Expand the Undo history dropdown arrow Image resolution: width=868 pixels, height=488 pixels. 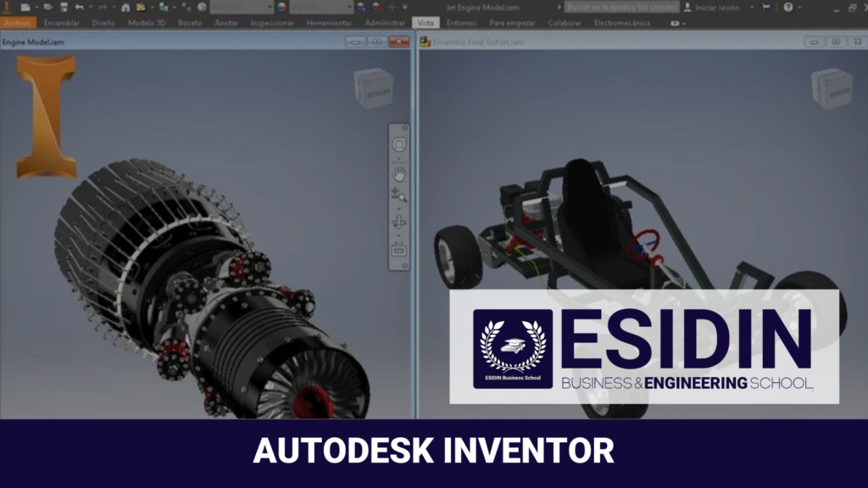click(89, 7)
